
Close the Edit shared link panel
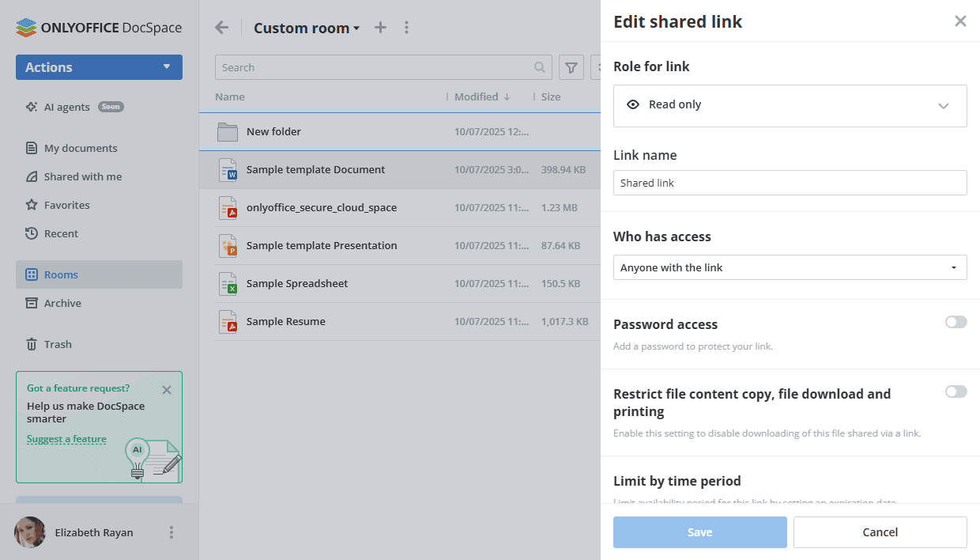pyautogui.click(x=960, y=21)
